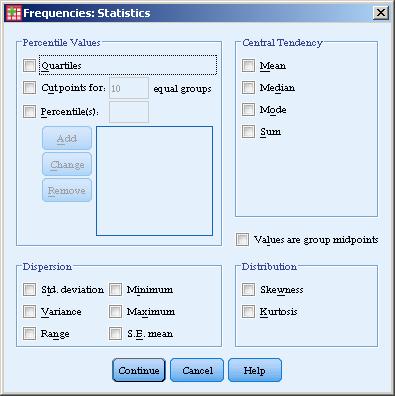
Task: Check the Kurtosis option
Action: coord(248,311)
